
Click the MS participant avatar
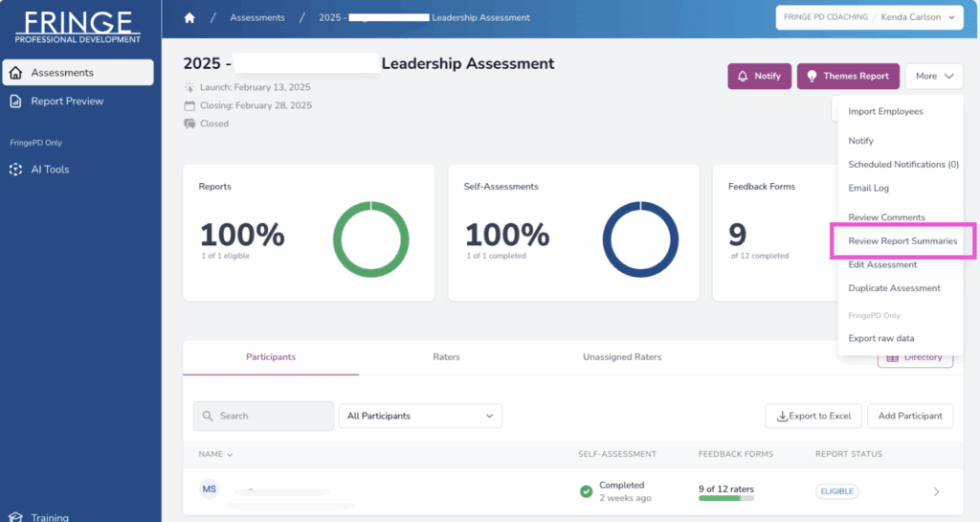click(x=210, y=489)
